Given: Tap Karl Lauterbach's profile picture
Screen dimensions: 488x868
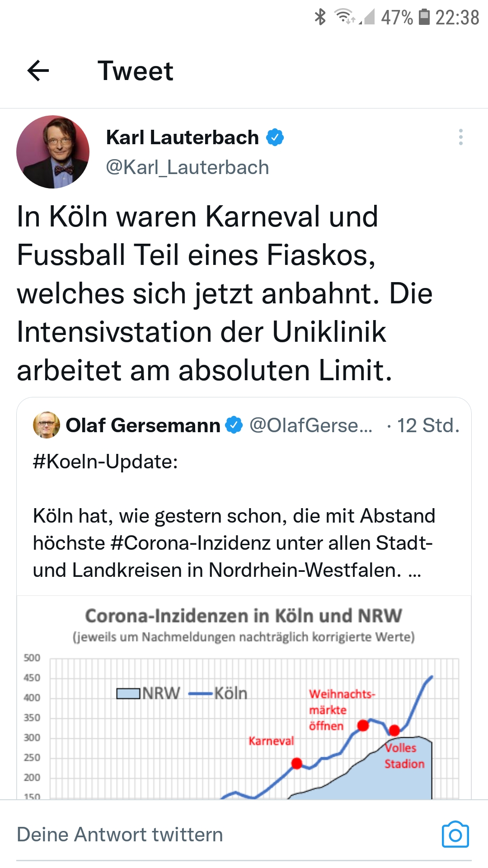Looking at the screenshot, I should tap(53, 152).
